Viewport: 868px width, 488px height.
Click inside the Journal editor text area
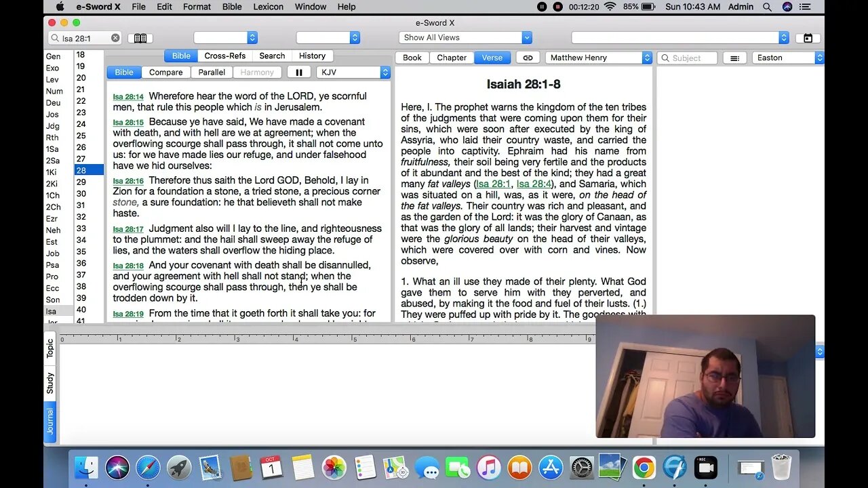click(x=327, y=393)
